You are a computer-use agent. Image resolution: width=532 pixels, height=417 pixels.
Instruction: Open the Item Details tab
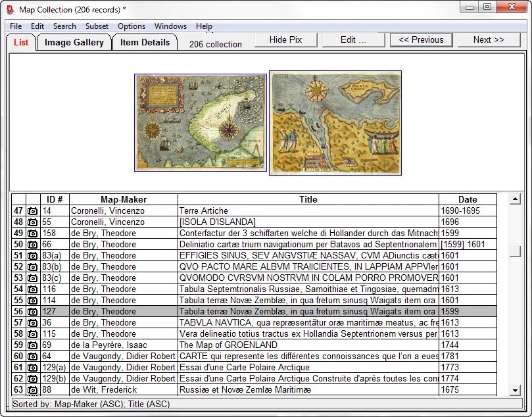[145, 42]
